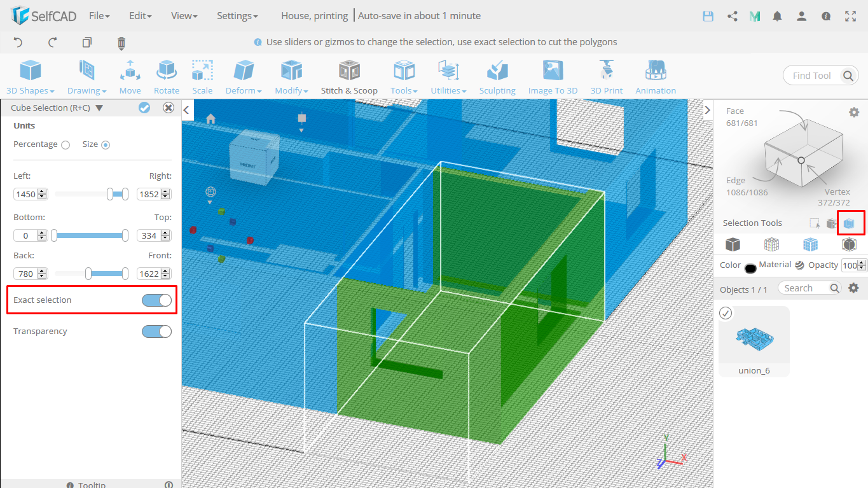
Task: Click the Bottom-Top range slider
Action: coord(90,235)
